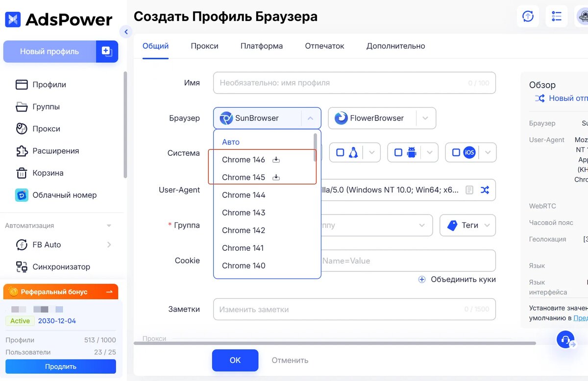The image size is (588, 381).
Task: Switch to the Отпечаток tab
Action: 324,46
